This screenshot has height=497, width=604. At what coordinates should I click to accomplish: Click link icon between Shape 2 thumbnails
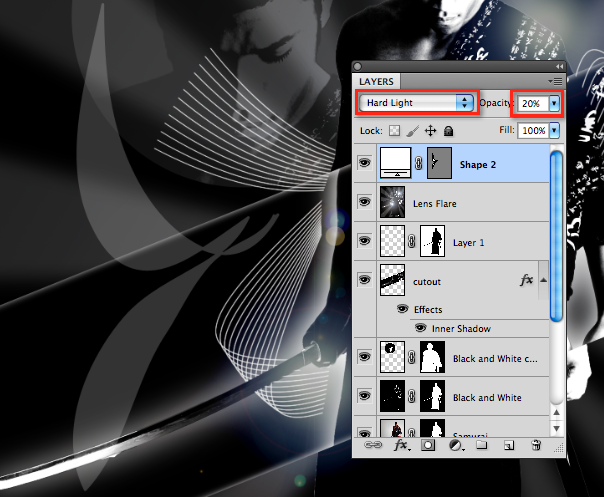419,163
